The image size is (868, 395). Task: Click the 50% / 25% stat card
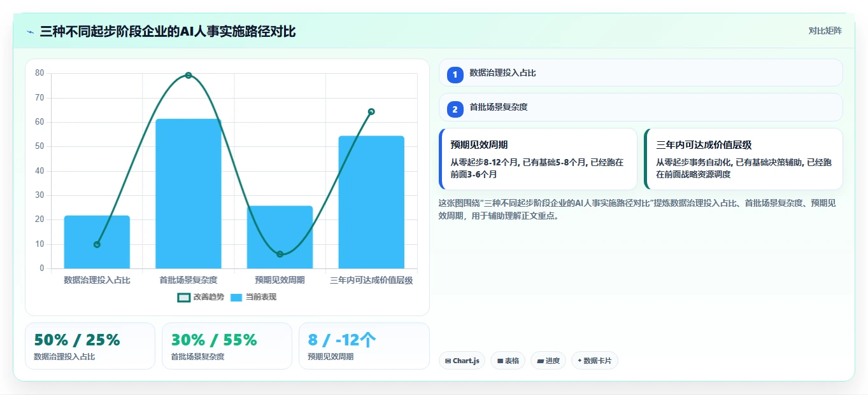[90, 346]
